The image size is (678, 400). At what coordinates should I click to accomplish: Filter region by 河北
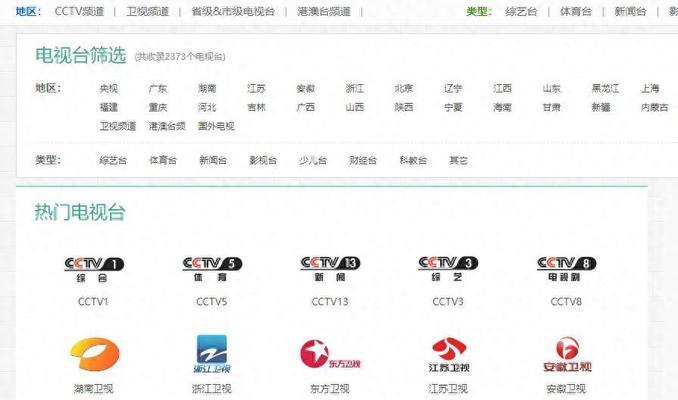click(207, 107)
